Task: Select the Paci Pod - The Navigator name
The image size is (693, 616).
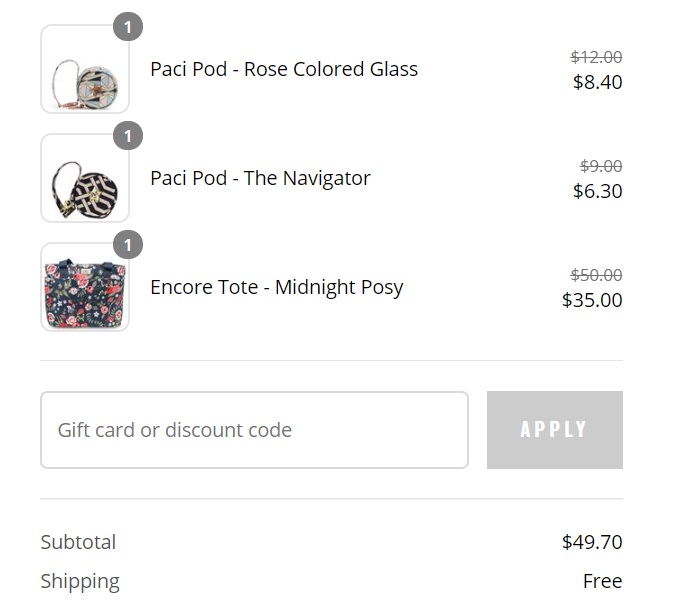Action: (x=260, y=178)
